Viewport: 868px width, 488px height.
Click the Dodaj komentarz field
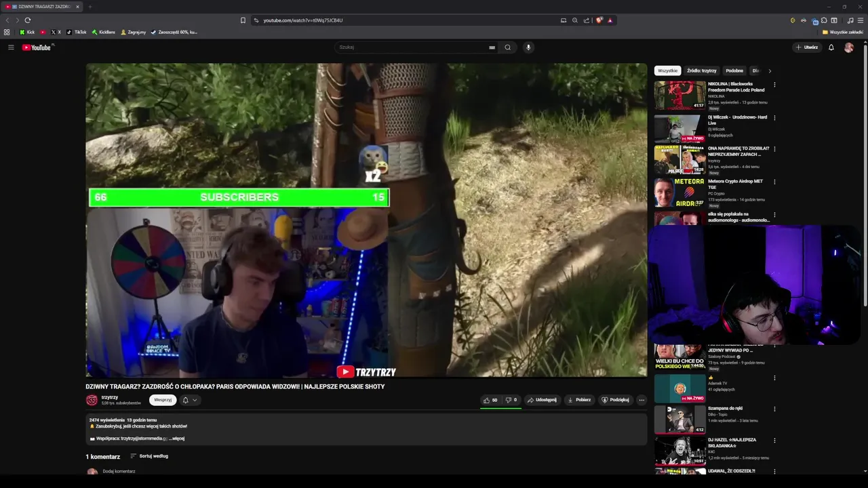[119, 471]
